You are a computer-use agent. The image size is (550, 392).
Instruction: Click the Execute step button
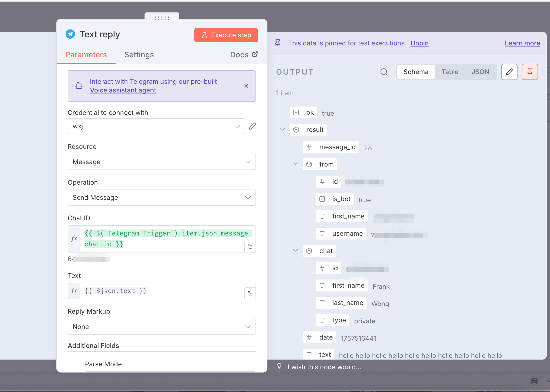click(226, 35)
